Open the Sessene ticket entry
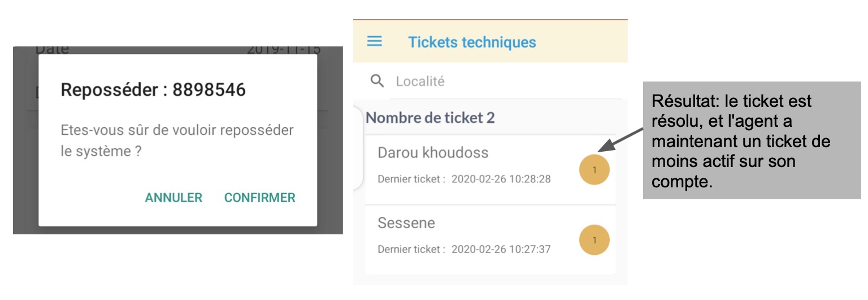Screen dimensions: 868x300 pos(490,240)
